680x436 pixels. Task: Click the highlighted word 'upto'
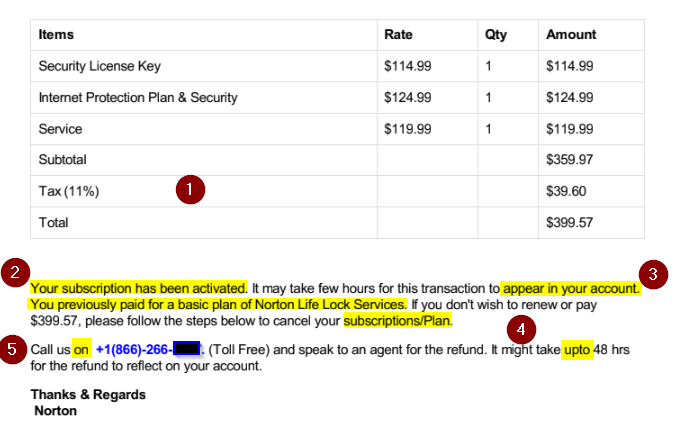click(x=576, y=350)
